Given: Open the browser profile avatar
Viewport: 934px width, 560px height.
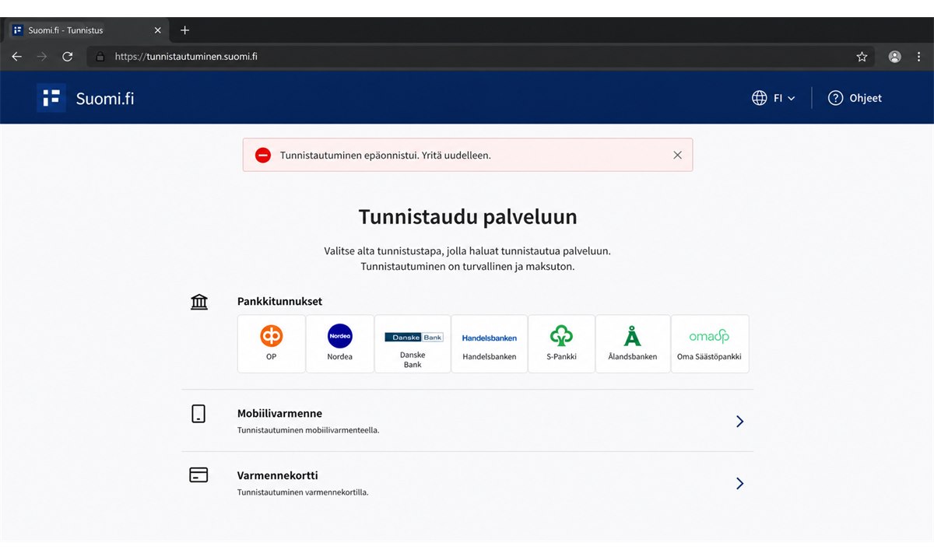Looking at the screenshot, I should click(895, 57).
